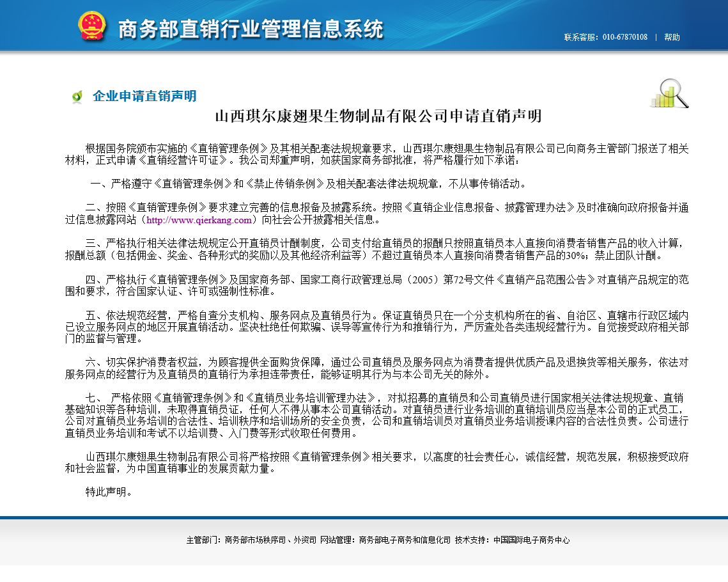Open the www.qierkang.com disclosure website link
The height and width of the screenshot is (582, 728).
click(x=199, y=220)
